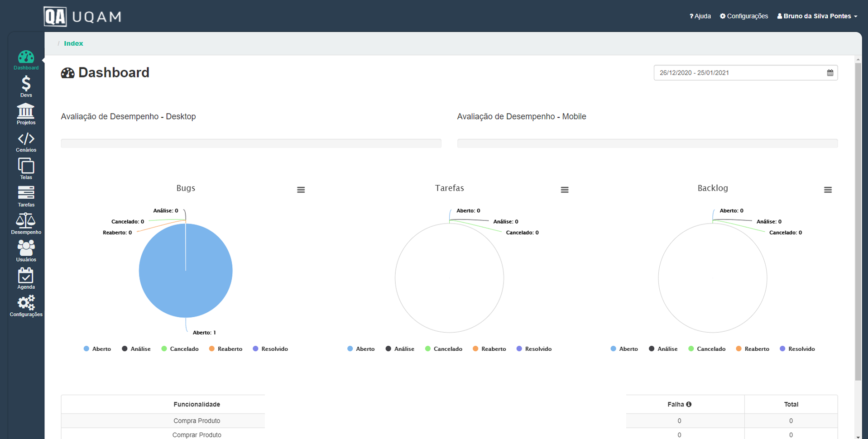The image size is (868, 439).
Task: Click the Desempenho scales icon
Action: (26, 224)
